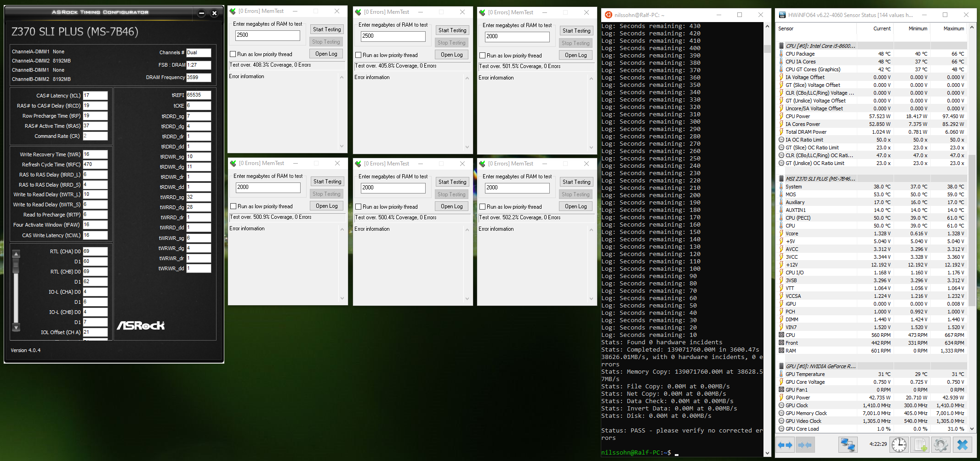The image size is (980, 461).
Task: Minimize the ASRock Timing Configurator window
Action: (x=201, y=13)
